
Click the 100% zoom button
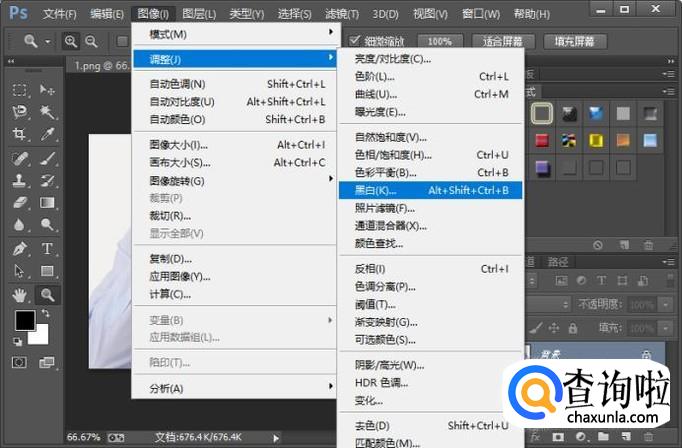[x=440, y=42]
